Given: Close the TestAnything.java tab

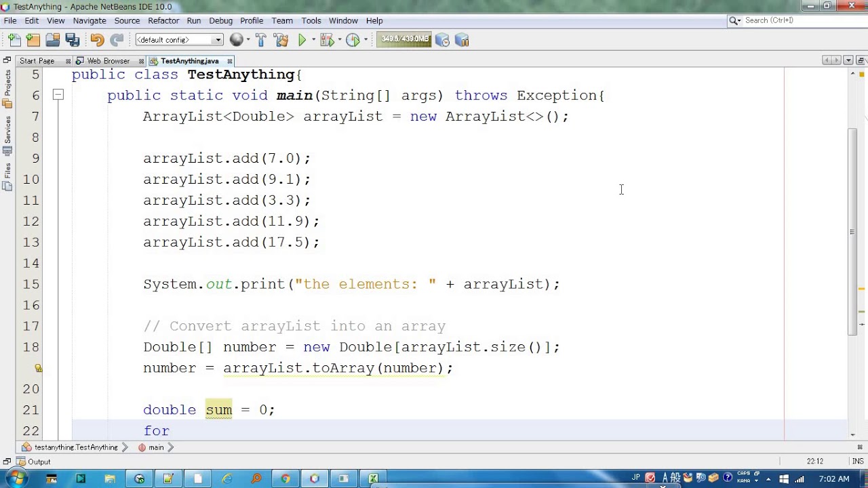Looking at the screenshot, I should click(230, 61).
